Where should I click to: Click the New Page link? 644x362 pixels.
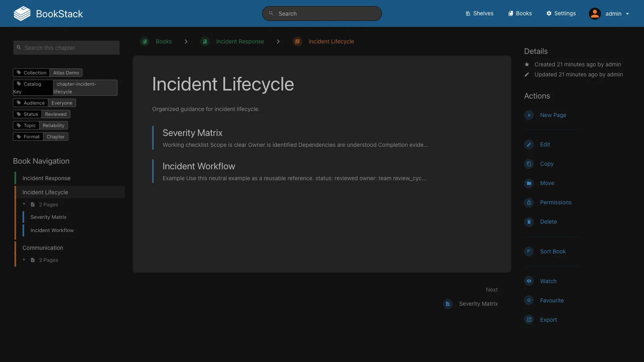tap(553, 115)
